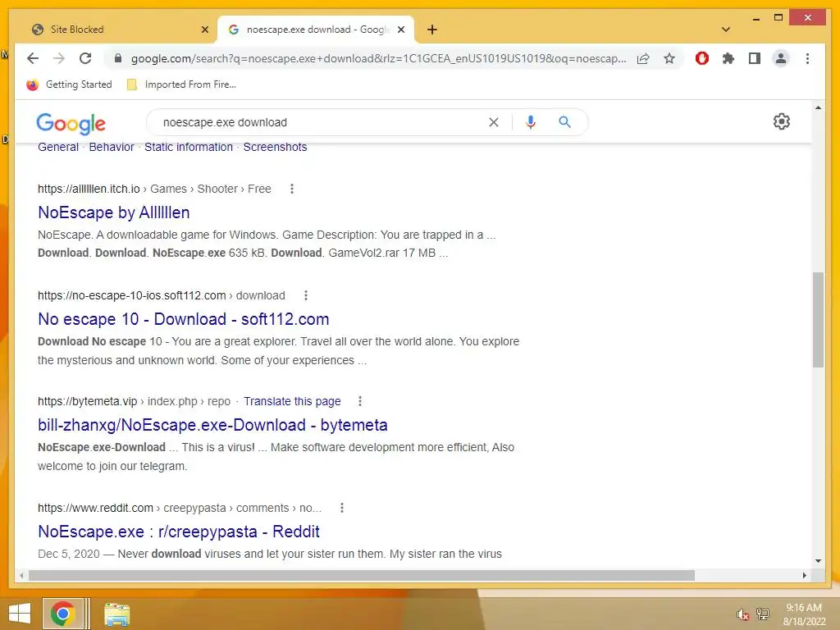Click the vertical scrollbar down arrow
The height and width of the screenshot is (630, 840).
coord(818,561)
